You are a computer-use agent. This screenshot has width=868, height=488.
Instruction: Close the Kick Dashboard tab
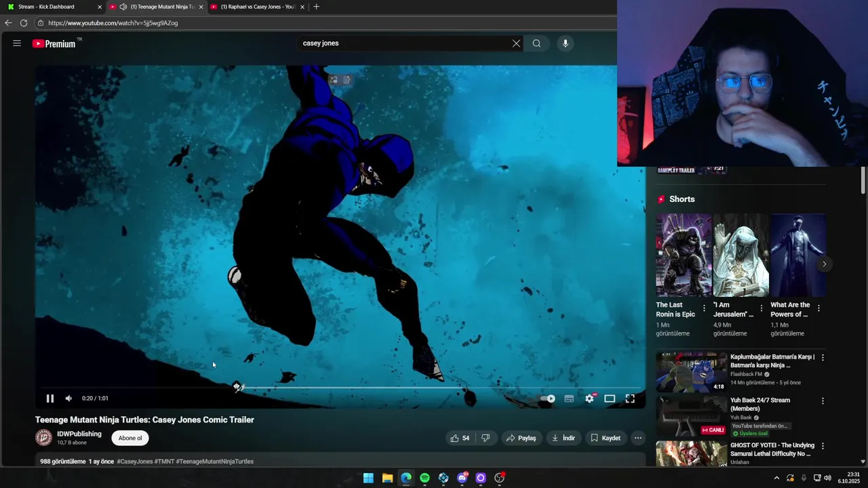[100, 7]
